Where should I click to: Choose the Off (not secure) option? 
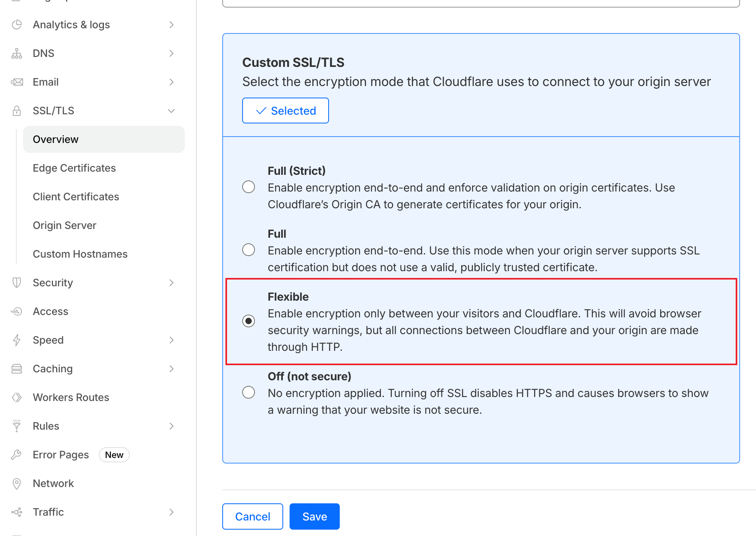pos(249,392)
